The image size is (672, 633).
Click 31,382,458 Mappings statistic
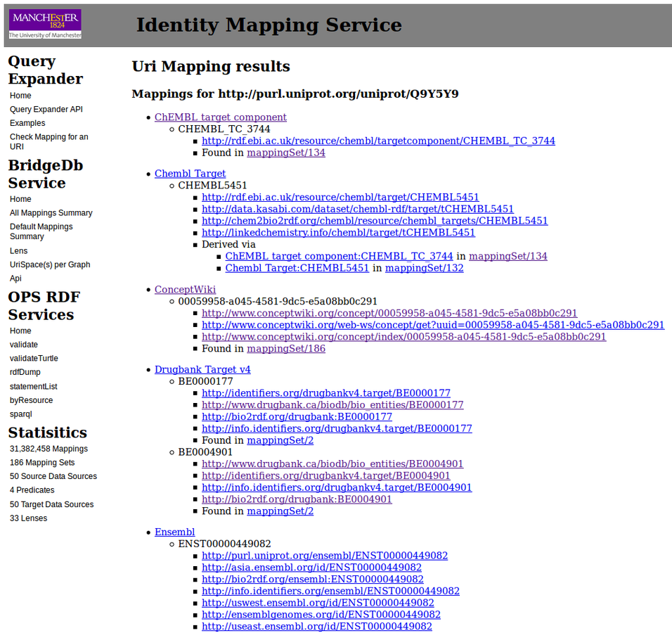(x=49, y=449)
